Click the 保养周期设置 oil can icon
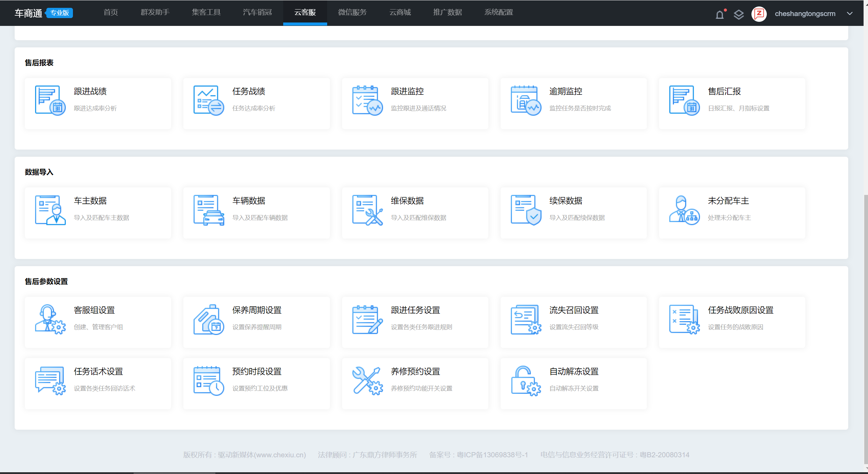868x474 pixels. pos(209,319)
